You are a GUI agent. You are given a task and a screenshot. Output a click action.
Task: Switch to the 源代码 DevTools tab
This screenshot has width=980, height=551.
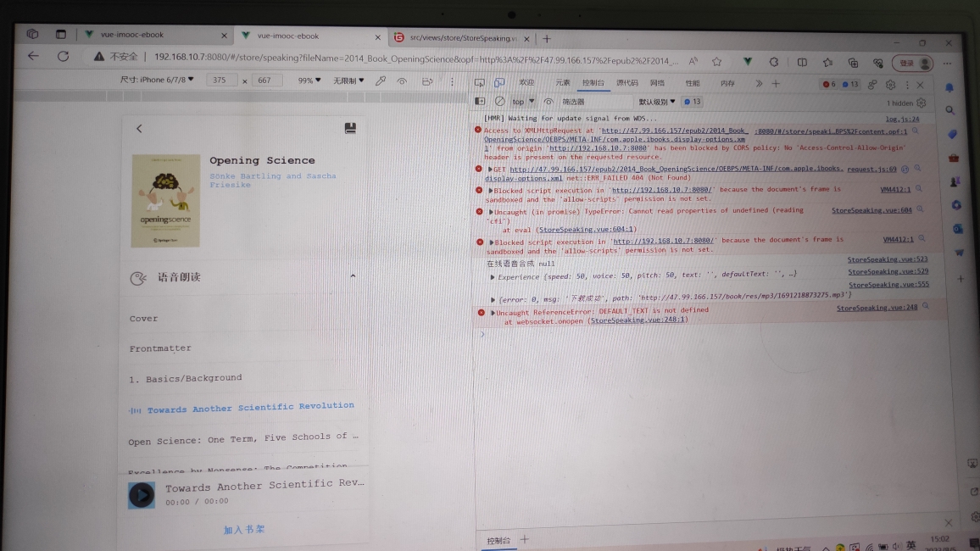tap(626, 82)
